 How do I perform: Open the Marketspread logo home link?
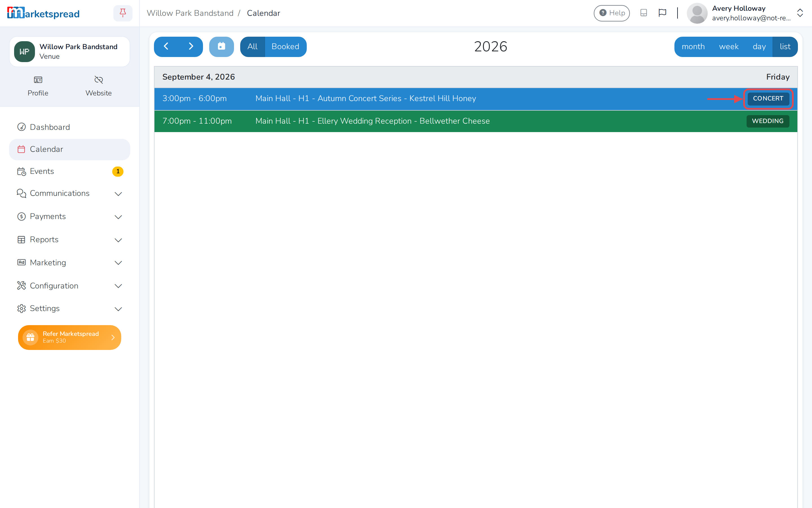[x=43, y=13]
